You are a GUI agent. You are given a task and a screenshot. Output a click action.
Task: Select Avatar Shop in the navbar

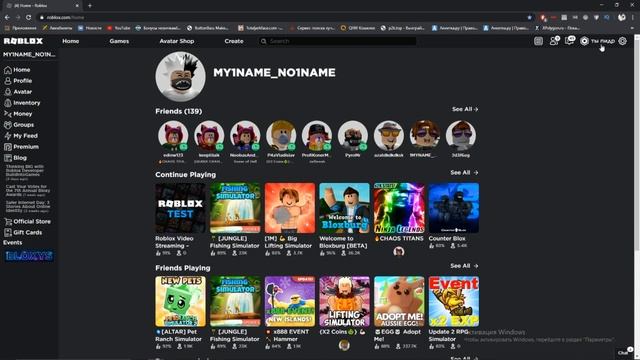click(177, 41)
